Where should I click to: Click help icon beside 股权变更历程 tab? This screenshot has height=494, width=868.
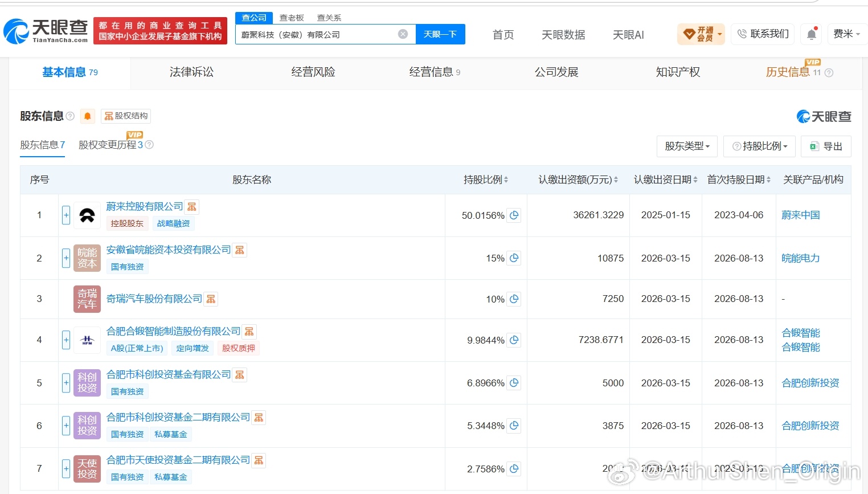coord(149,145)
